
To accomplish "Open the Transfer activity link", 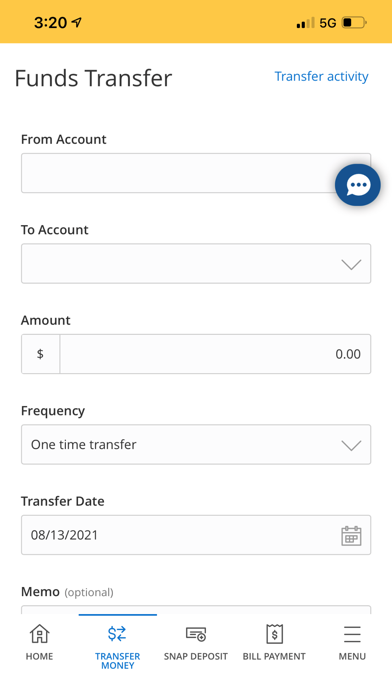I will pyautogui.click(x=321, y=76).
